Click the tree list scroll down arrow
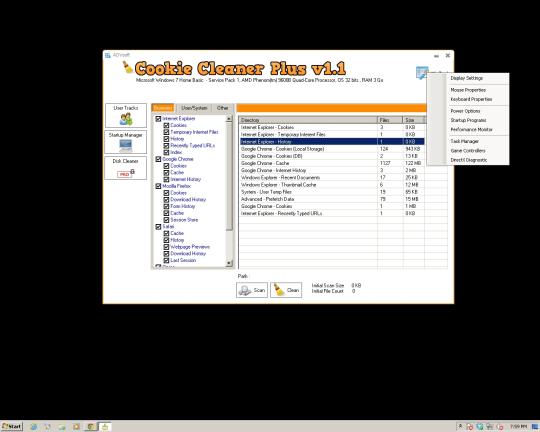The height and width of the screenshot is (432, 540). click(x=229, y=264)
